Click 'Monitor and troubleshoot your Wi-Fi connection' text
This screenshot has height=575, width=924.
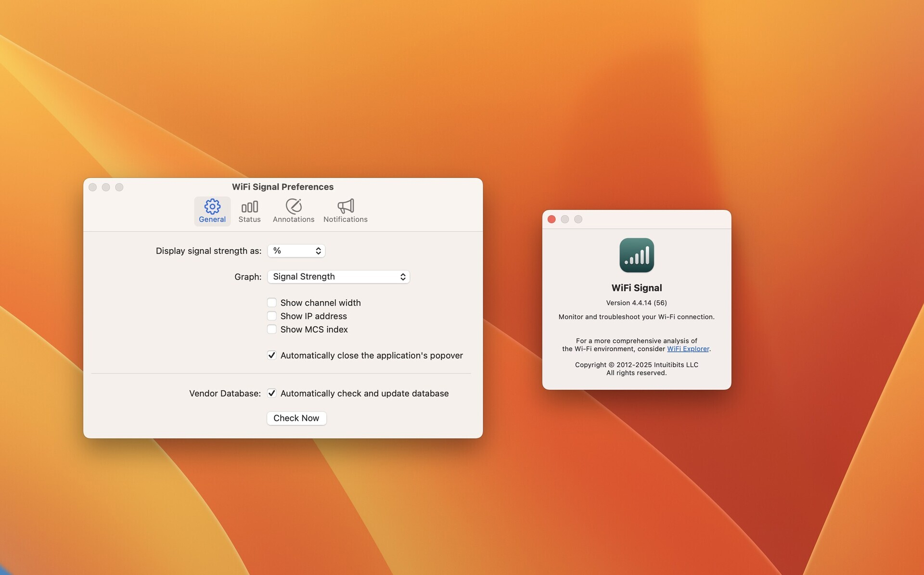coord(636,317)
